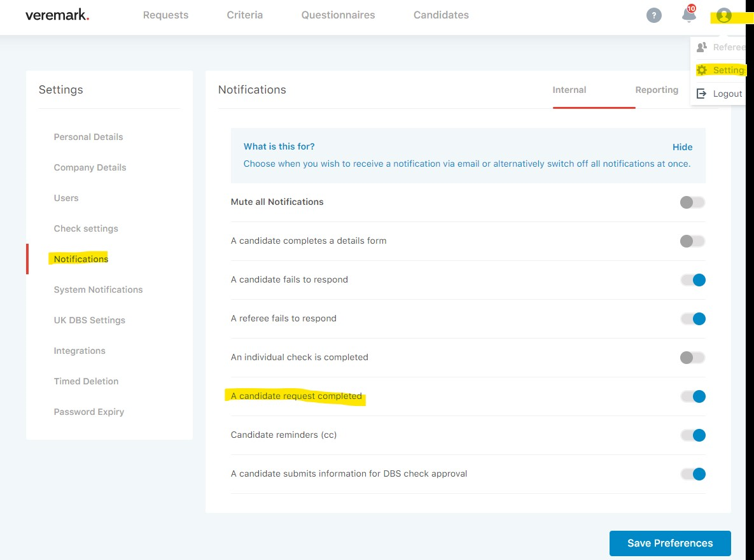Enable notifications for candidate completing details form
Image resolution: width=754 pixels, height=560 pixels.
click(692, 241)
